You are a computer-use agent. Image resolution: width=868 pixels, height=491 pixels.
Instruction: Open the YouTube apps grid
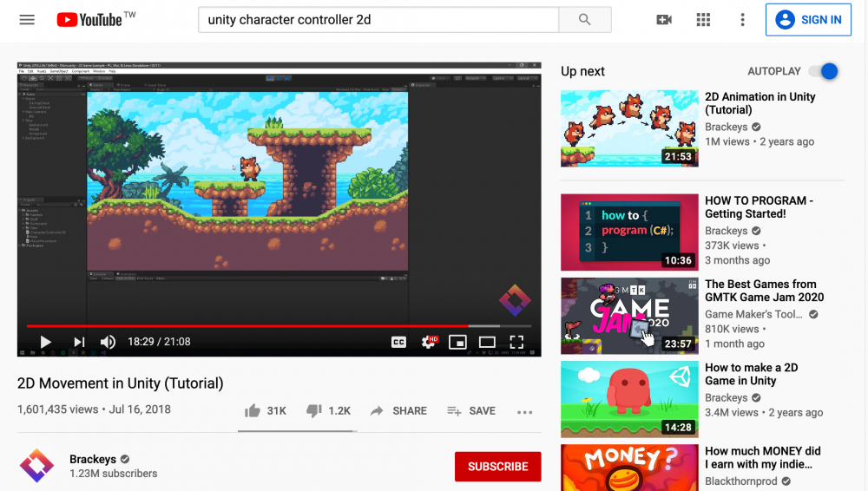click(x=703, y=20)
